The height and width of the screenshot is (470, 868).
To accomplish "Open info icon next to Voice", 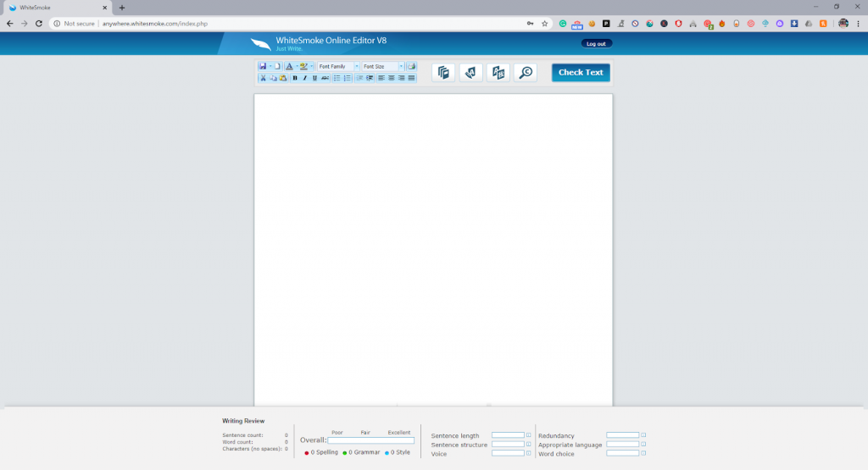I will pyautogui.click(x=529, y=453).
